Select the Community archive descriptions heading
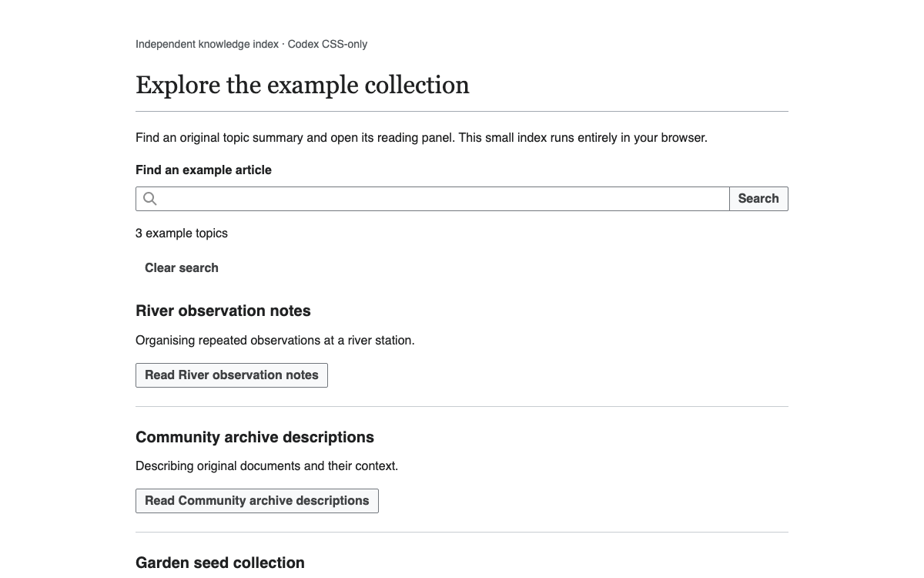 255,438
